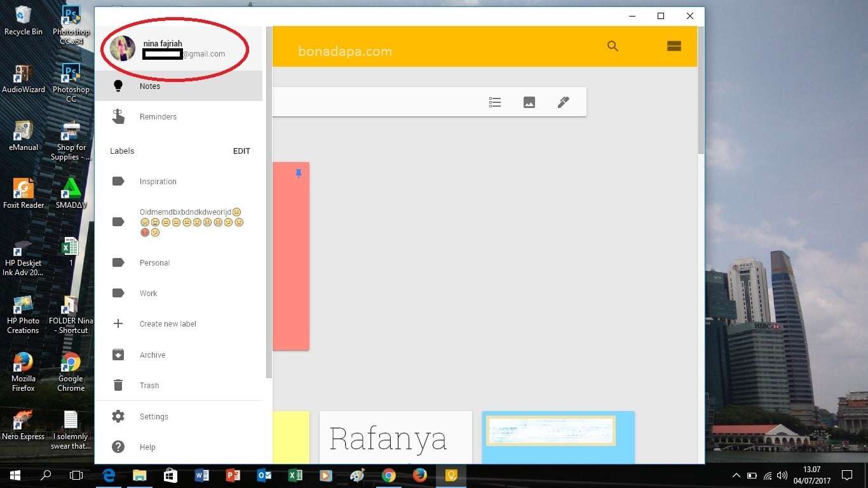Create a new drawing note

(x=564, y=102)
